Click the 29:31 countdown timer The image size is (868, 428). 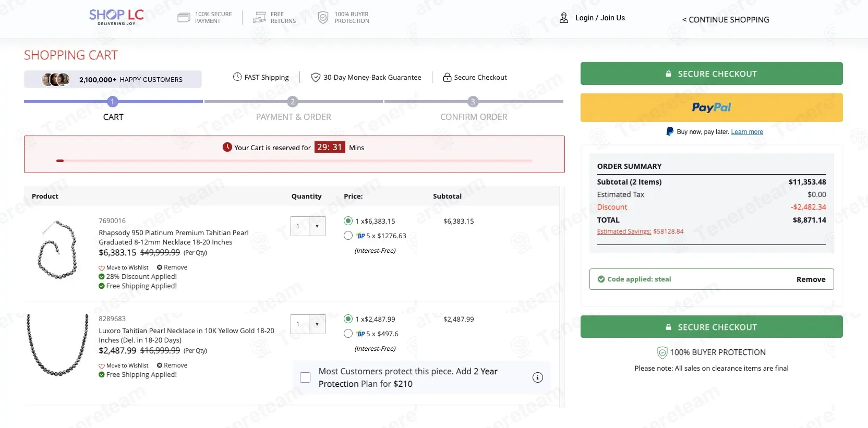click(330, 147)
